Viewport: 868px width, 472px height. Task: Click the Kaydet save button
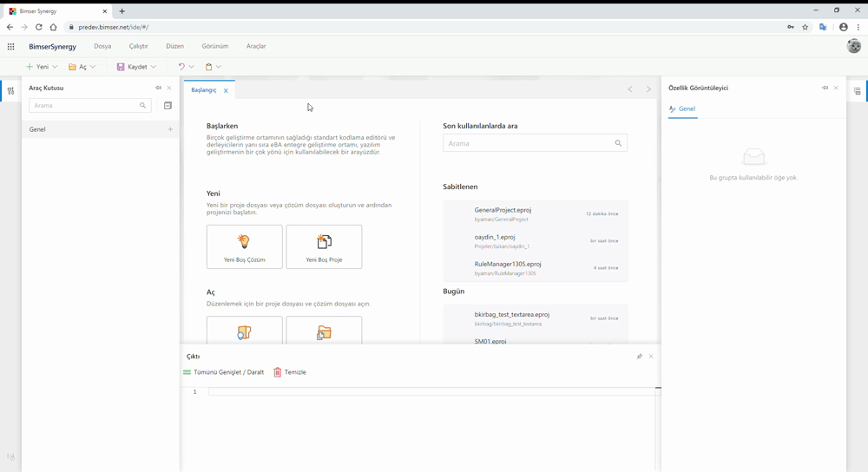point(132,67)
